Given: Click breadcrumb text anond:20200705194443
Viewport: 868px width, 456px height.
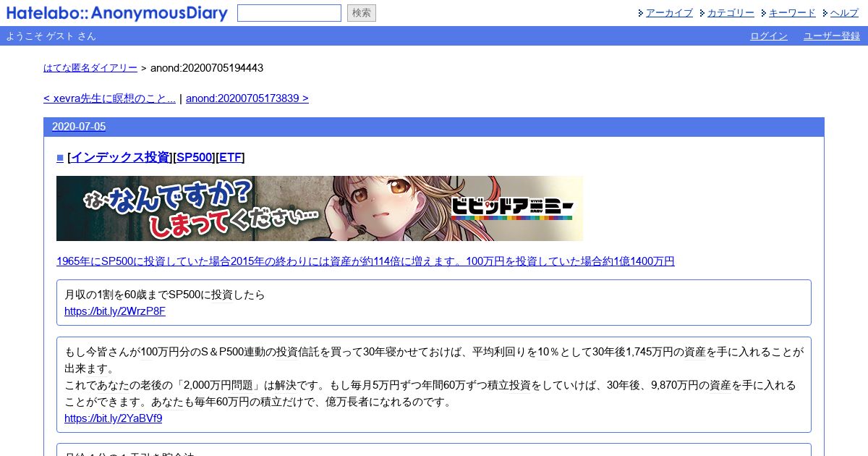Looking at the screenshot, I should tap(207, 68).
